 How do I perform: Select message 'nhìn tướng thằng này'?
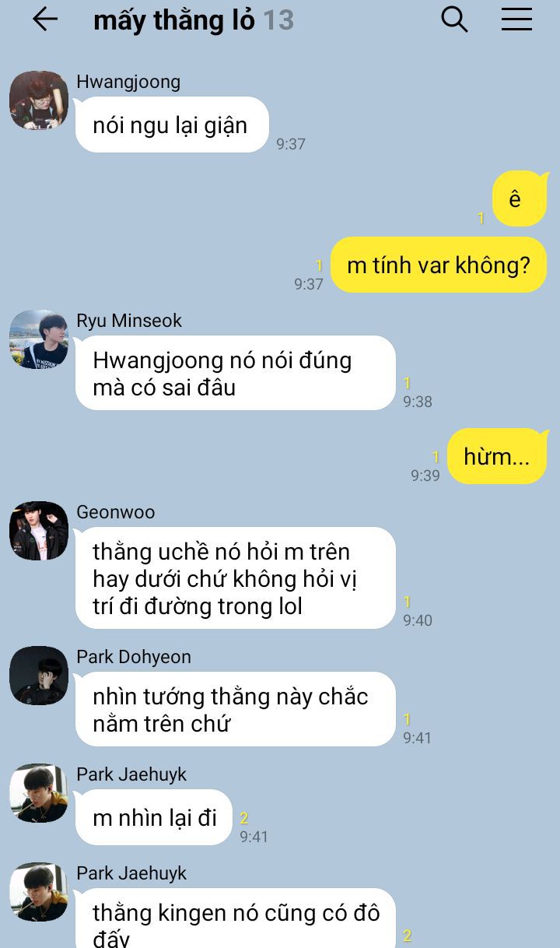pyautogui.click(x=236, y=709)
